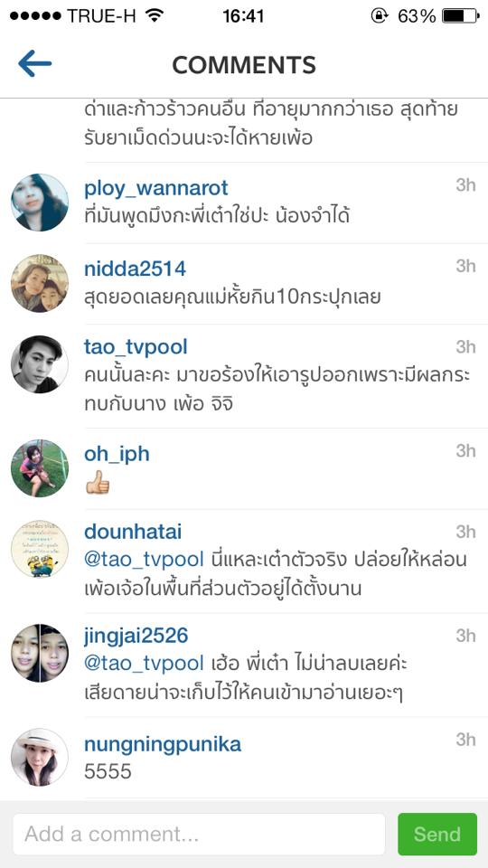Open ploy_wannarot's profile picture

pos(40,202)
